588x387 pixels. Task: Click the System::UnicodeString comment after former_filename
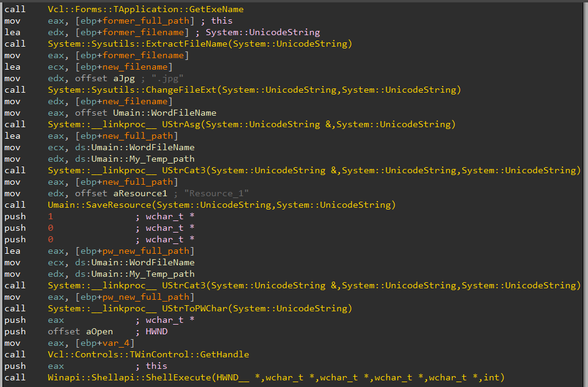pos(263,32)
